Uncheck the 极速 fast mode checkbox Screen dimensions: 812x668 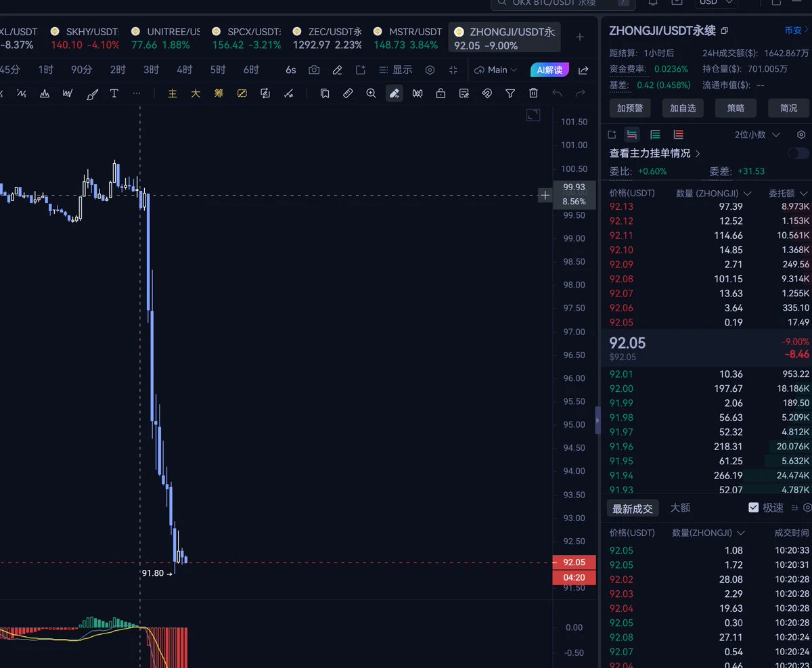click(x=754, y=508)
